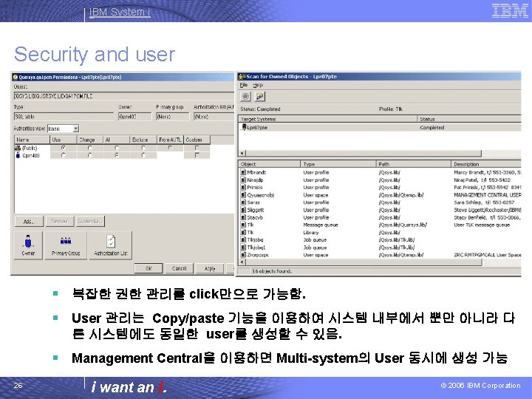
Task: Click the Lpr07pte system icon
Action: [244, 127]
